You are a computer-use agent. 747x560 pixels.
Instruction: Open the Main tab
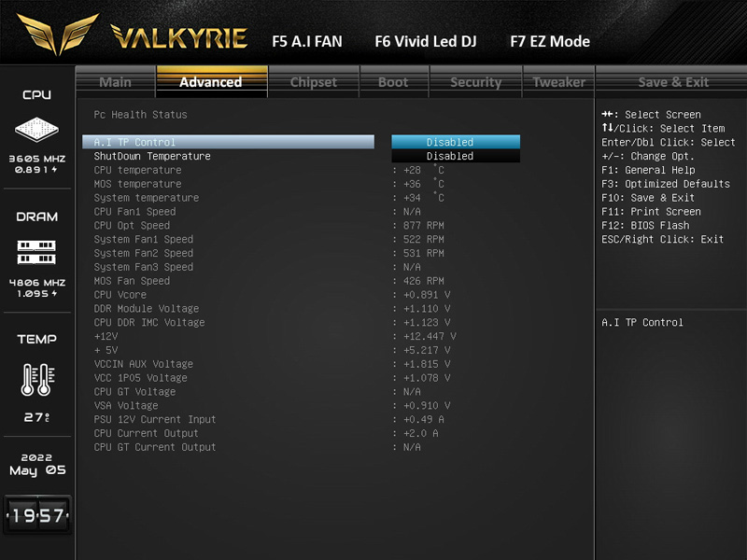[115, 82]
